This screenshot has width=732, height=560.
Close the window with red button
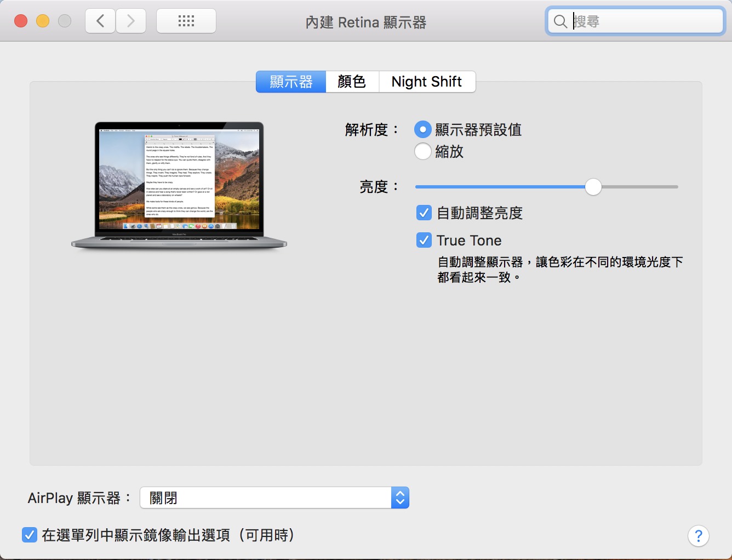[x=21, y=21]
